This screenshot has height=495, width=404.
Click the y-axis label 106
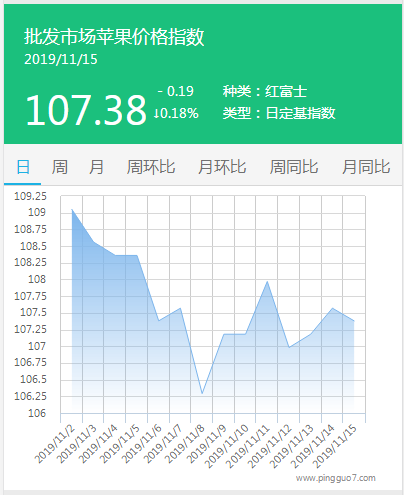37,413
